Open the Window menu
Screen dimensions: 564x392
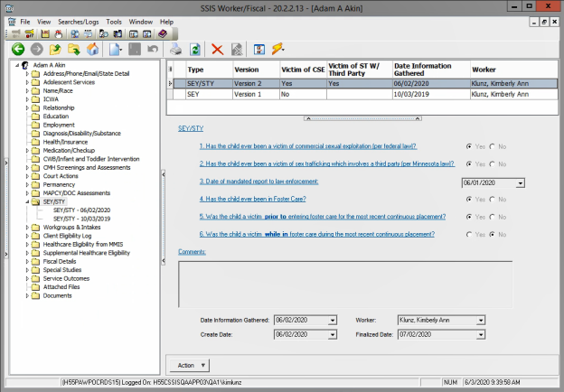point(141,22)
